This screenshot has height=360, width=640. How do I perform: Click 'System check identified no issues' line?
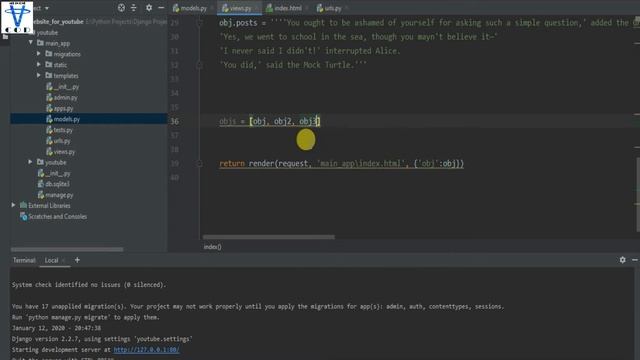point(89,285)
